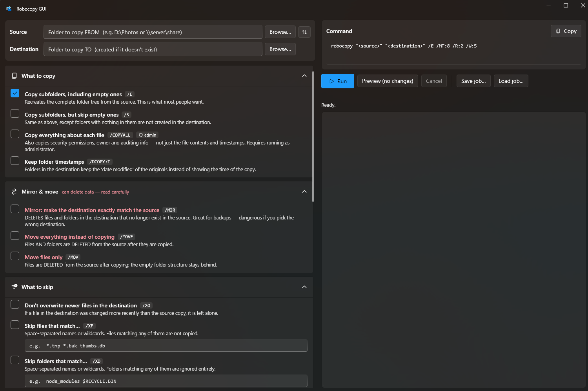The width and height of the screenshot is (588, 391).
Task: Collapse the What to skip section chevron
Action: pos(304,287)
